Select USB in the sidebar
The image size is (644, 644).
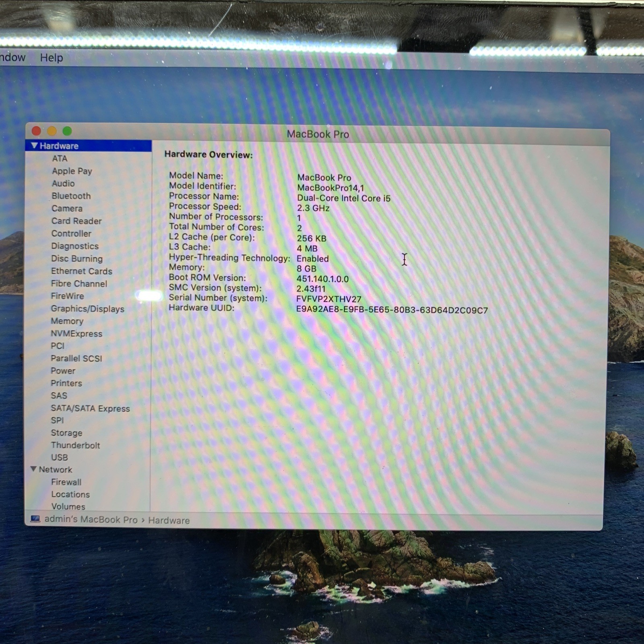[60, 457]
